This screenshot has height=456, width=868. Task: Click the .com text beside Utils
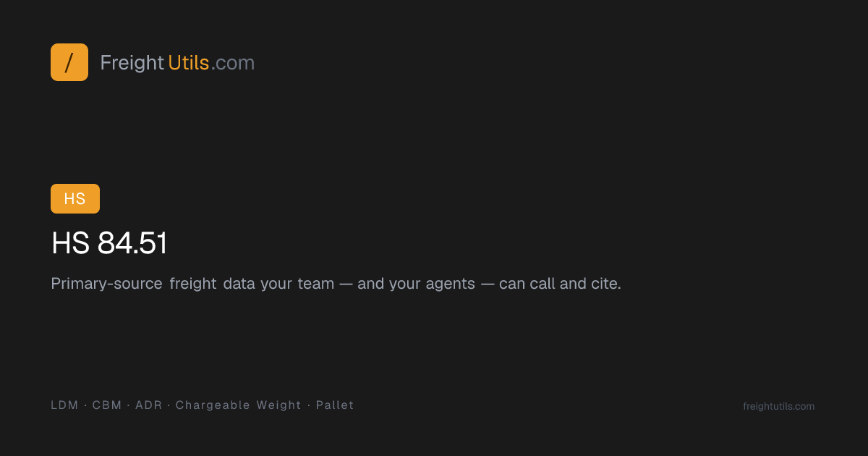[x=233, y=64]
